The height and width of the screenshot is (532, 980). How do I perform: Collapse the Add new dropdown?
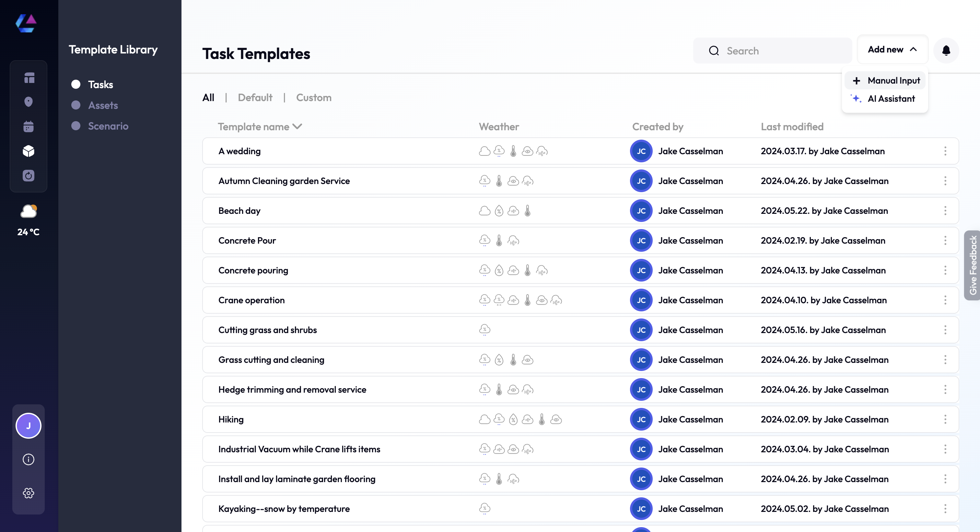click(x=892, y=50)
